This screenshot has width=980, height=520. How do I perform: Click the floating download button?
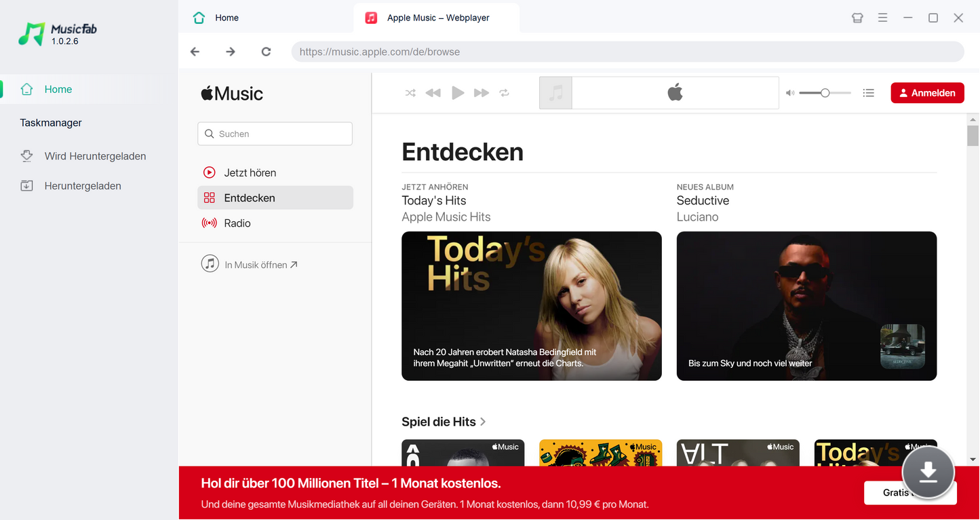[928, 472]
